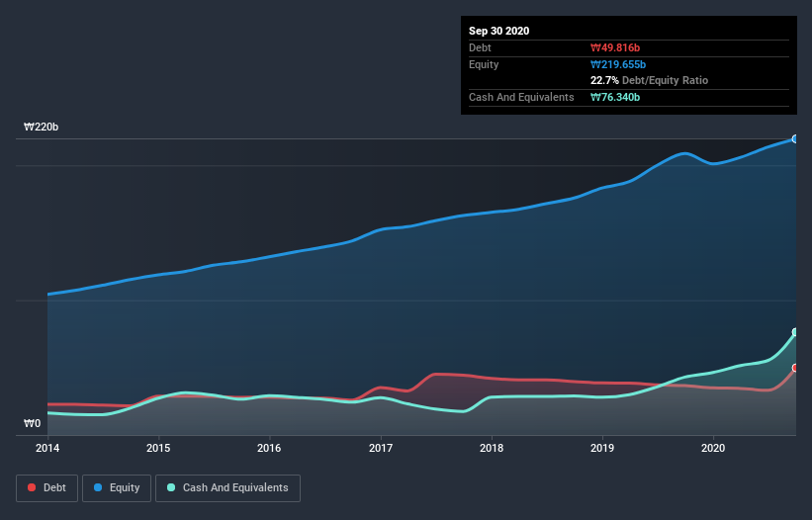Viewport: 812px width, 520px height.
Task: Click the ₩49.816b debt value
Action: [x=615, y=47]
